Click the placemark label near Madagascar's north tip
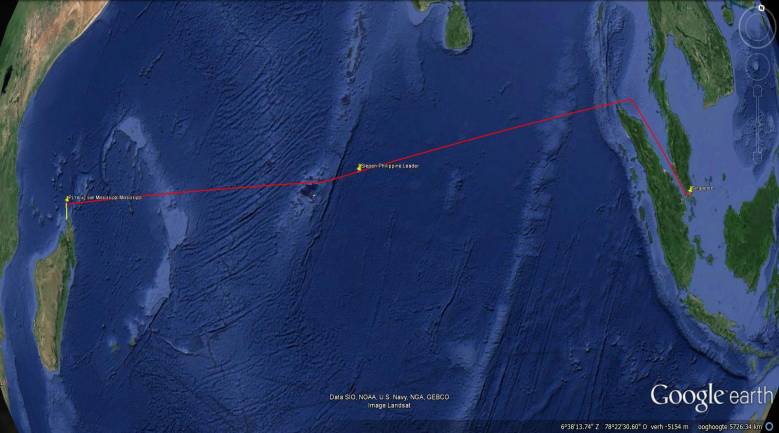Viewport: 779px width, 433px height. click(x=106, y=197)
